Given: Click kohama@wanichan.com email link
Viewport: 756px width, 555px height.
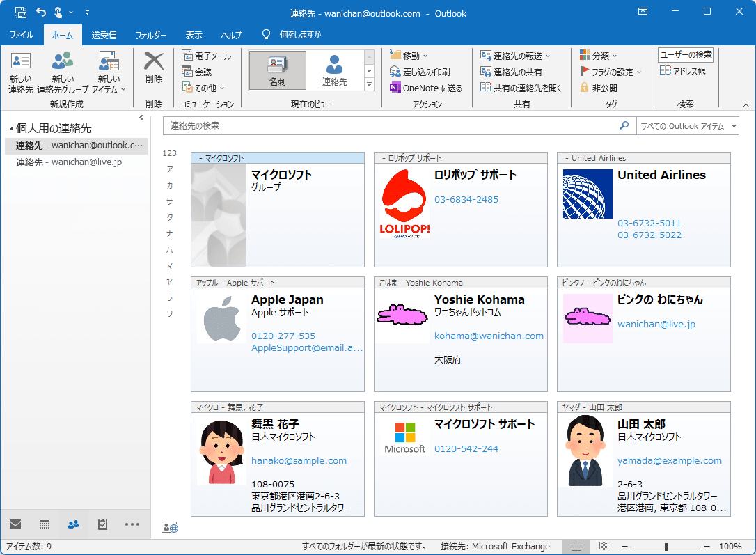Looking at the screenshot, I should (x=489, y=336).
